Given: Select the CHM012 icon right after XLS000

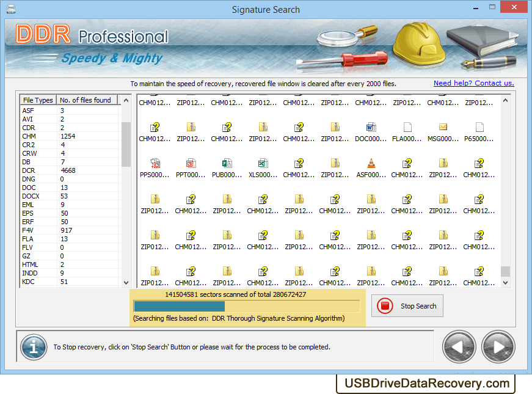Looking at the screenshot, I should [x=299, y=163].
